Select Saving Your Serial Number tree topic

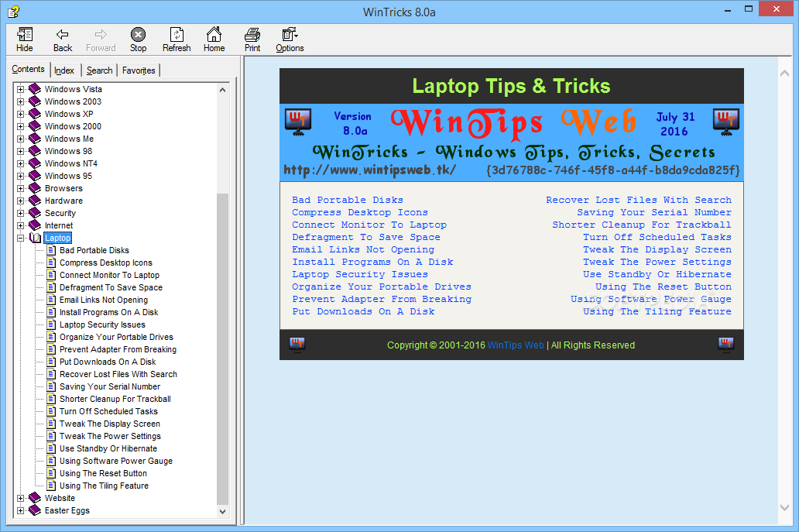coord(110,386)
